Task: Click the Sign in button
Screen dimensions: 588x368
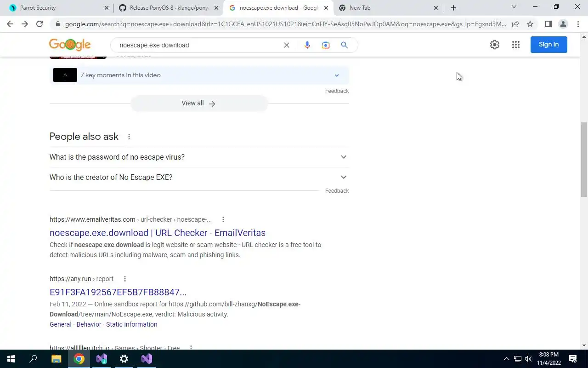Action: pyautogui.click(x=548, y=45)
